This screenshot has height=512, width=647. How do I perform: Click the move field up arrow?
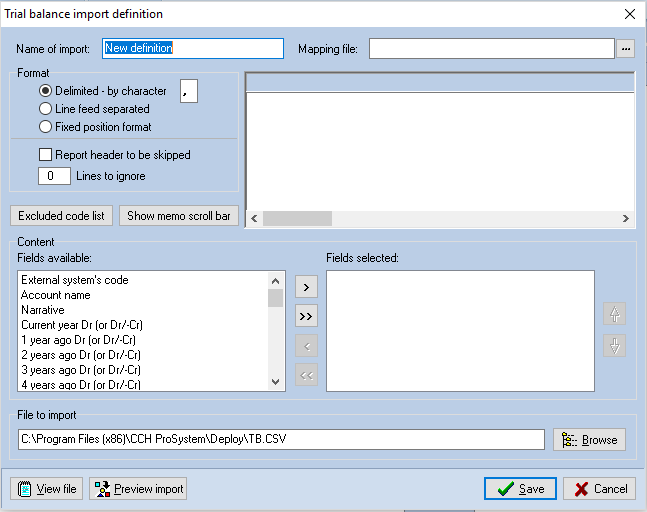coord(614,314)
